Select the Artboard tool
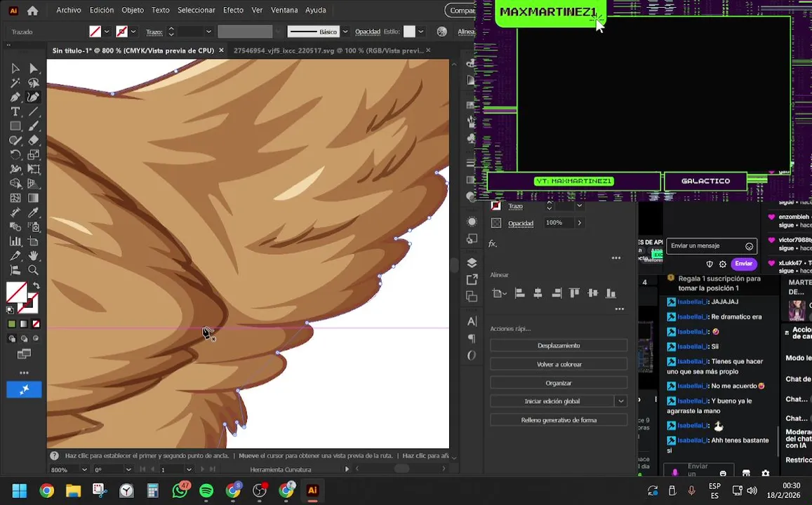The width and height of the screenshot is (812, 505). (33, 241)
